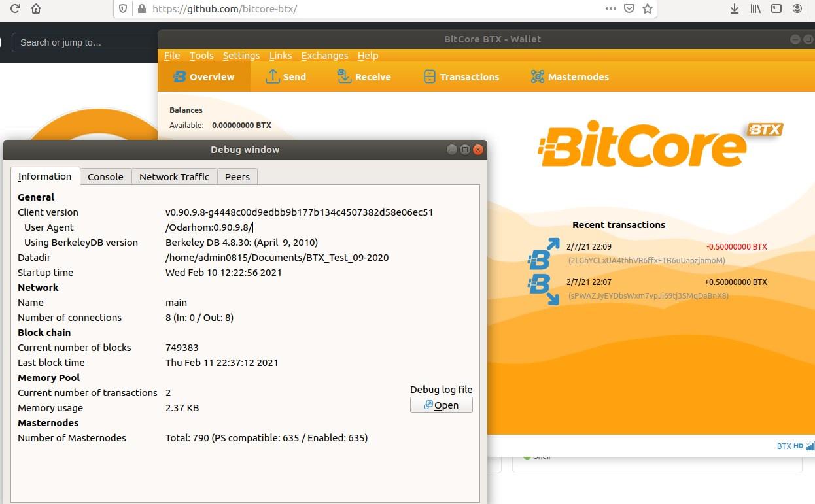The height and width of the screenshot is (504, 815).
Task: Open the Tools menu
Action: click(201, 56)
